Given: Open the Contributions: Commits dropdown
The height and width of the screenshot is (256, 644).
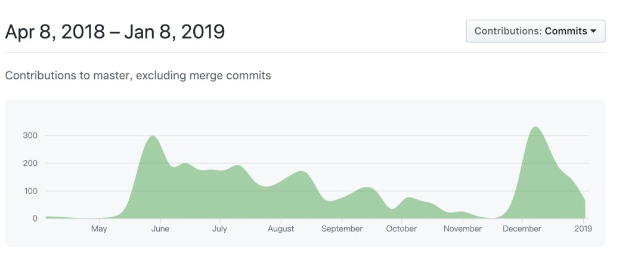Looking at the screenshot, I should (535, 31).
